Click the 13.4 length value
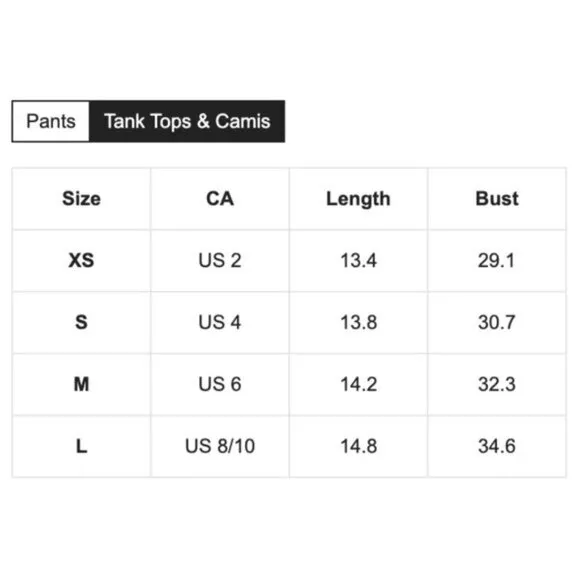The width and height of the screenshot is (580, 580). coord(358,260)
